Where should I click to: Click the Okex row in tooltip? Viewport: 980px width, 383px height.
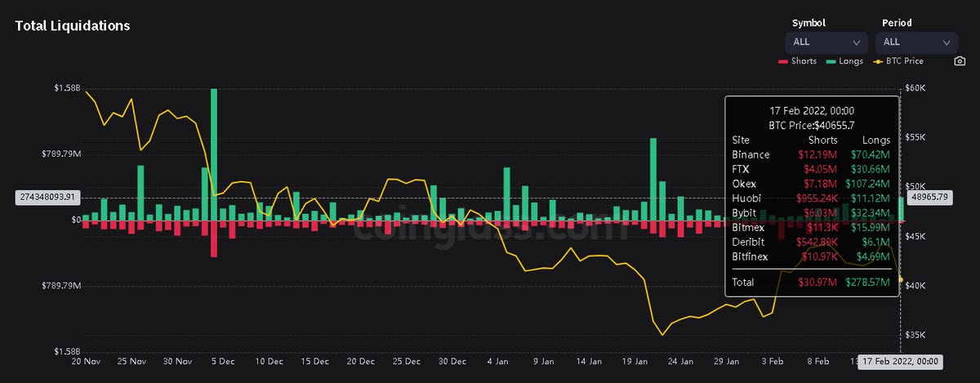pyautogui.click(x=811, y=184)
